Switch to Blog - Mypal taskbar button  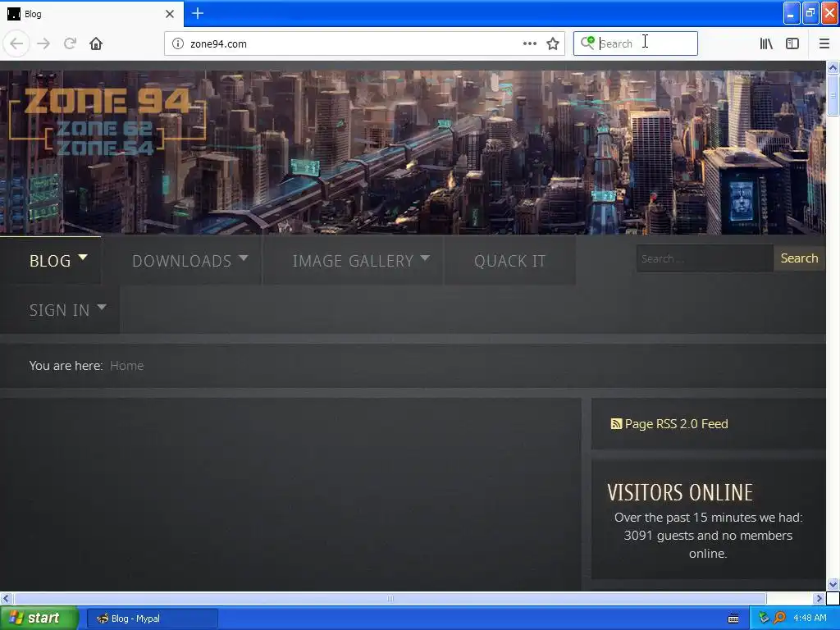click(152, 619)
